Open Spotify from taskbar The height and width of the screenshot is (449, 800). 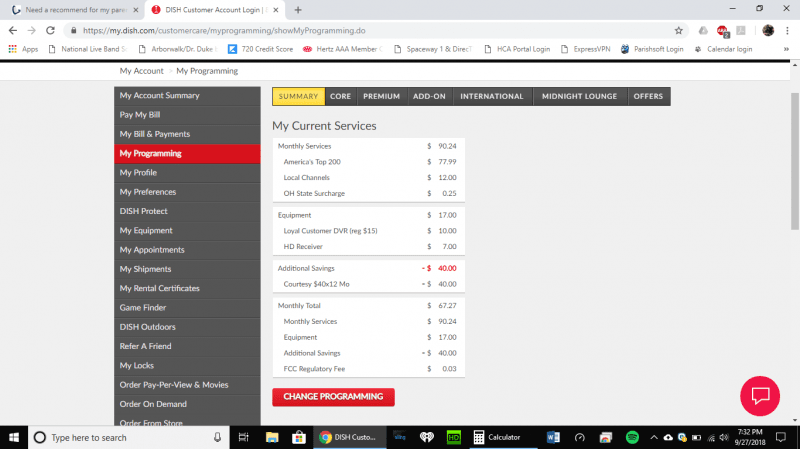pyautogui.click(x=632, y=438)
